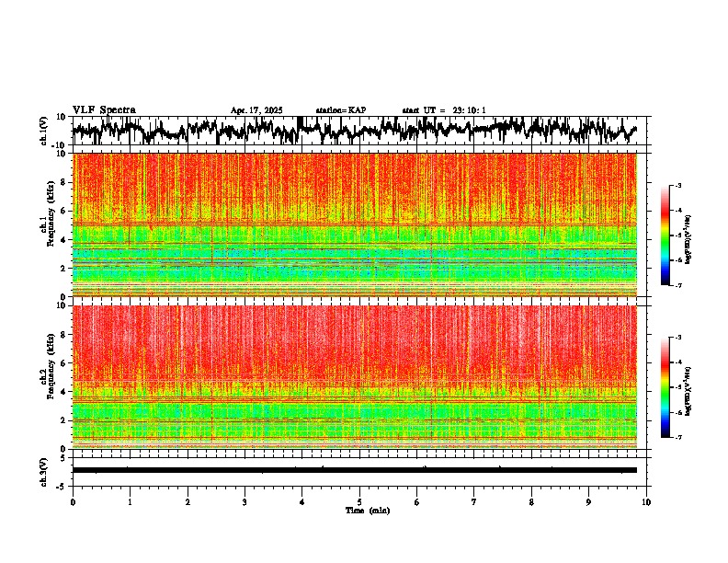The width and height of the screenshot is (728, 563).
Task: Click the ch.1 "Frequency (kHz)" axis label
Action: click(51, 214)
